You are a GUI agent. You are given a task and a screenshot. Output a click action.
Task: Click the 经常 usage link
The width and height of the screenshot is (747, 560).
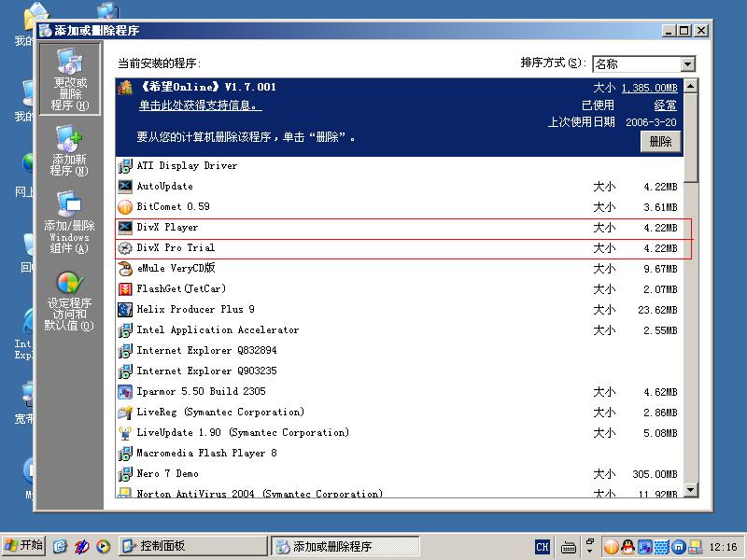665,105
